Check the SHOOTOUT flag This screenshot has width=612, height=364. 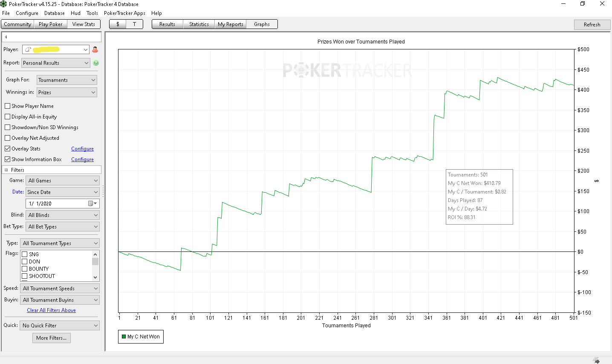(x=25, y=276)
